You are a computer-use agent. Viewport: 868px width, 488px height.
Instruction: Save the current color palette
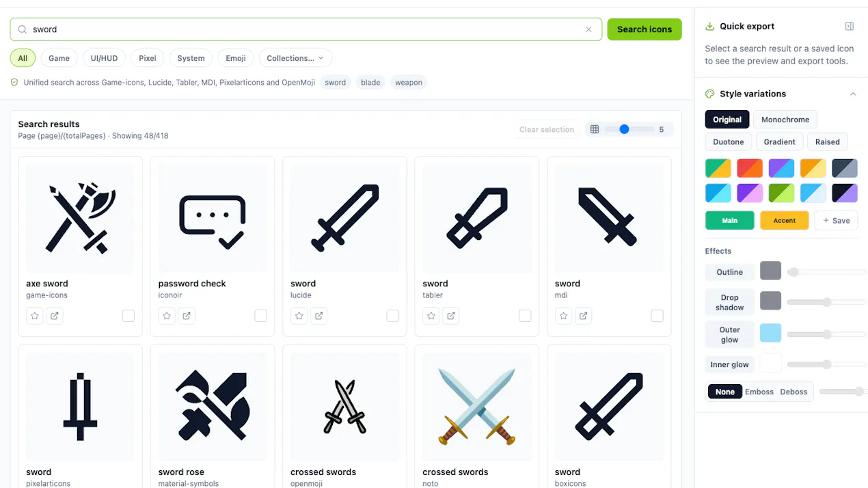coord(837,221)
